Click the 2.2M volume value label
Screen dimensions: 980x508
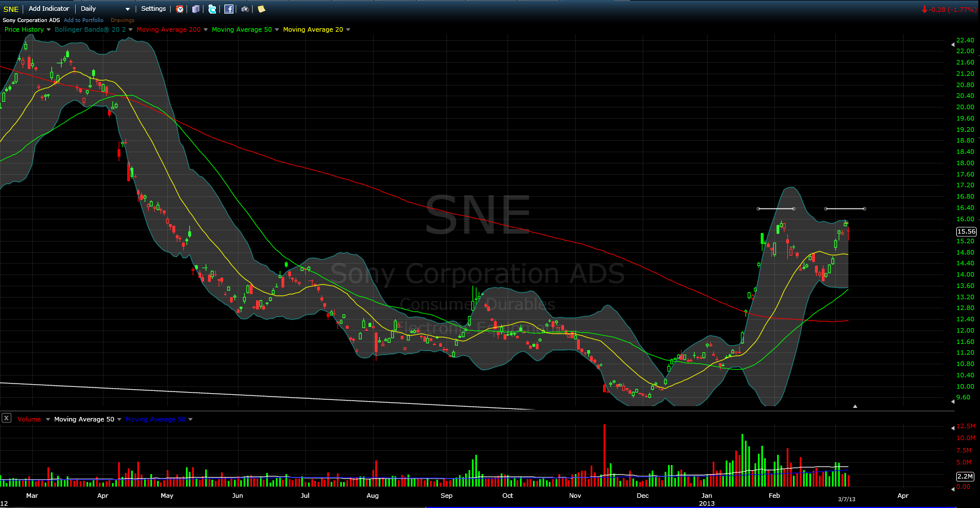click(965, 476)
